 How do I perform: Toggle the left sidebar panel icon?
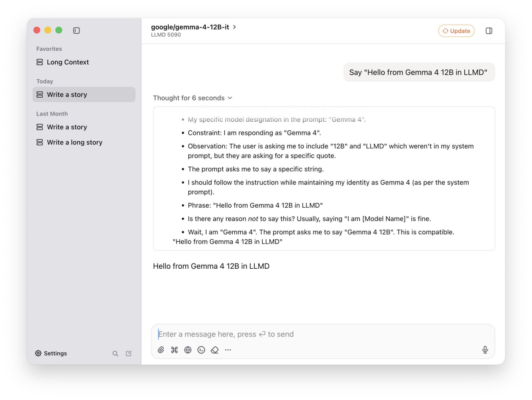tap(76, 30)
